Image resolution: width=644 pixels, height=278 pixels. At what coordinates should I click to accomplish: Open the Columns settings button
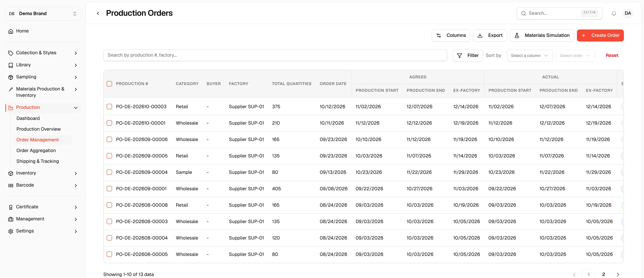(451, 36)
